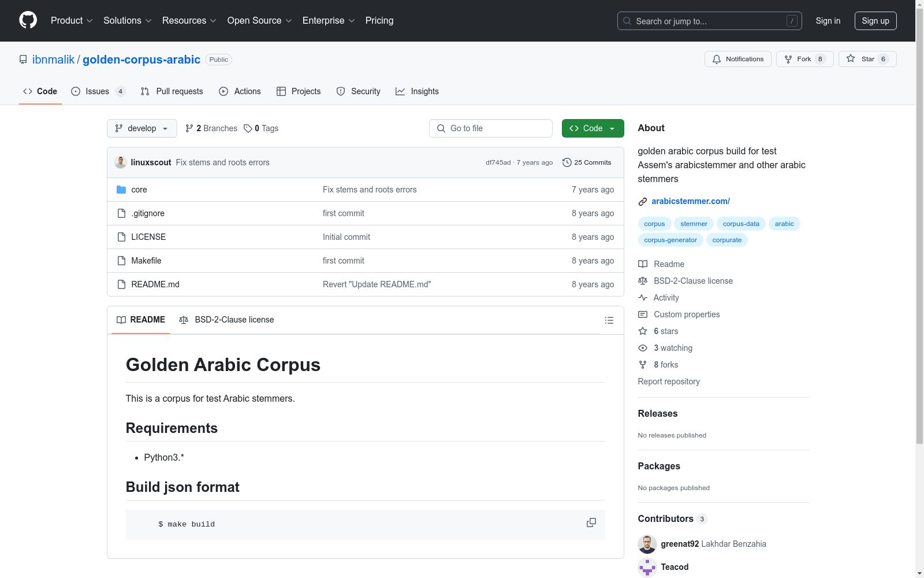The width and height of the screenshot is (924, 578).
Task: Expand the Open Source menu
Action: (260, 20)
